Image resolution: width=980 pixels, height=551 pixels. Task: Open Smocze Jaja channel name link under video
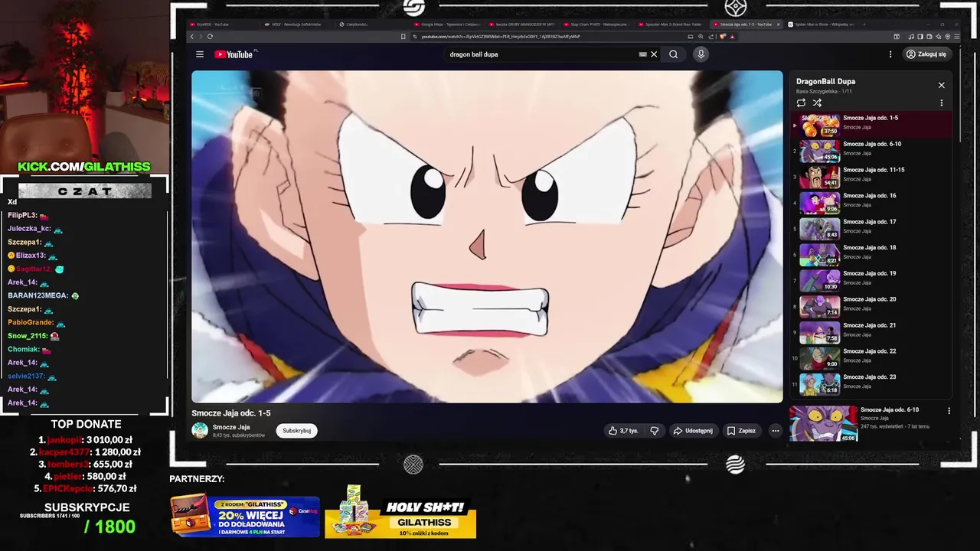(231, 427)
